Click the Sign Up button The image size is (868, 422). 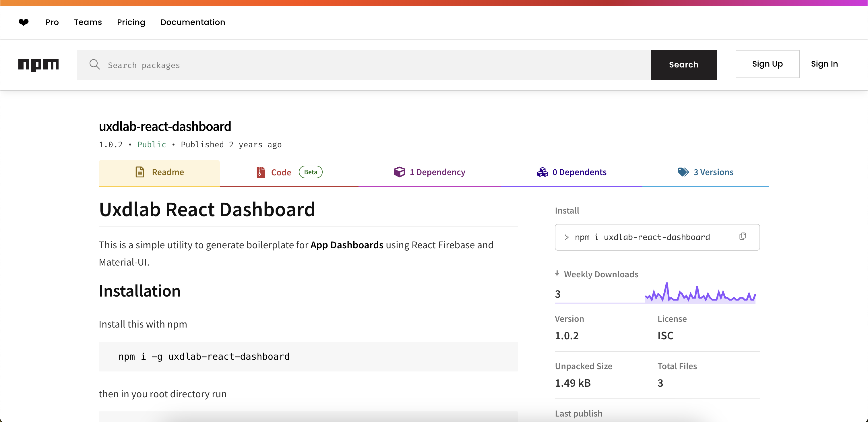click(x=767, y=64)
